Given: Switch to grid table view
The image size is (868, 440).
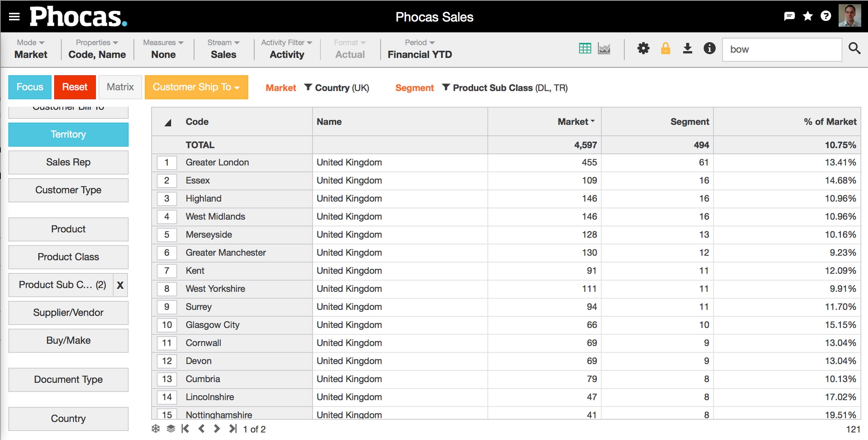Looking at the screenshot, I should click(585, 49).
